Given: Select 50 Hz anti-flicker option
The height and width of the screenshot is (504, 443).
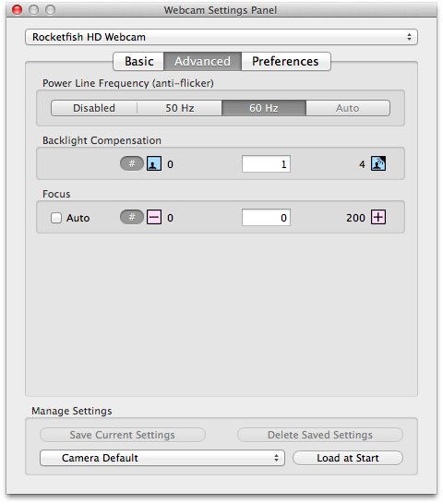Looking at the screenshot, I should [179, 108].
